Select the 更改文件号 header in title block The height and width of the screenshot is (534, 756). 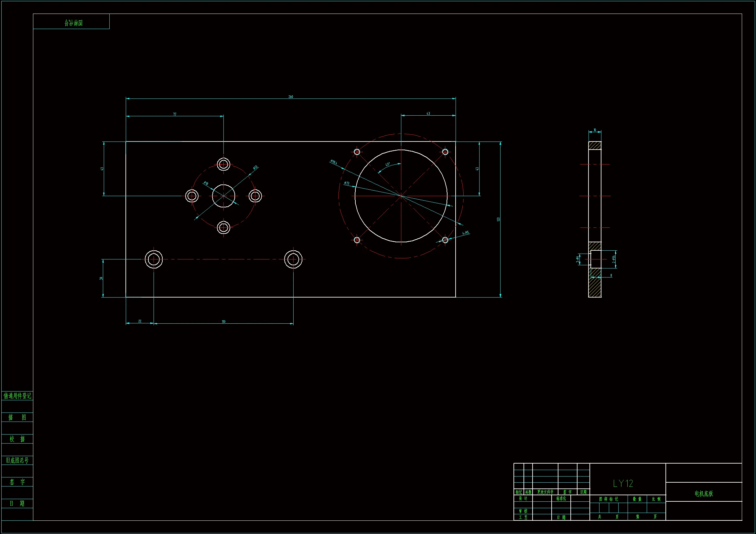(x=545, y=492)
